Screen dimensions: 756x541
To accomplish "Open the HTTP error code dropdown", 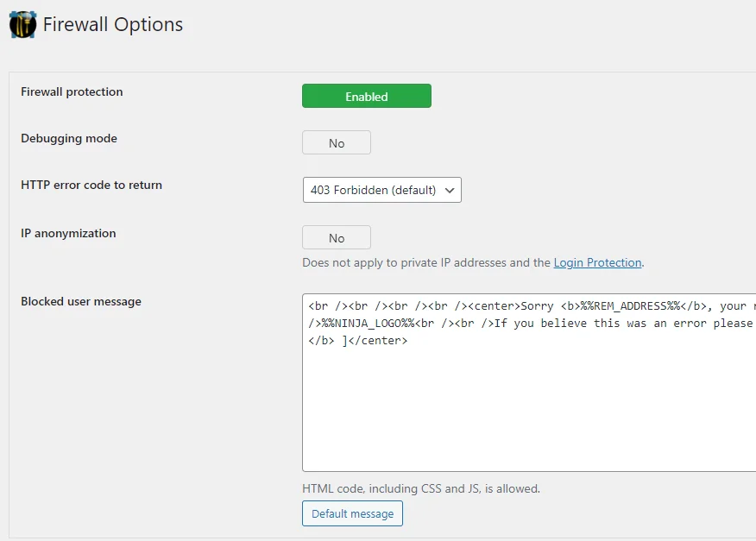I will [381, 190].
